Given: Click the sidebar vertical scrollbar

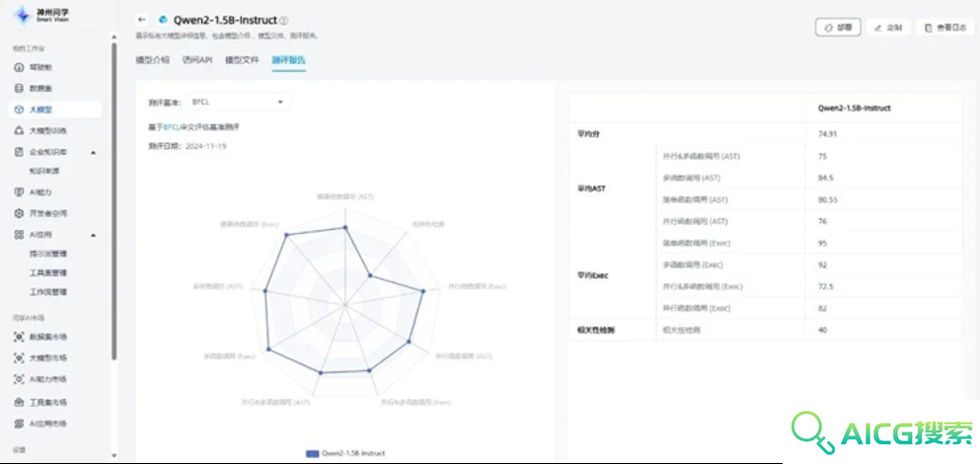Looking at the screenshot, I should 113,200.
